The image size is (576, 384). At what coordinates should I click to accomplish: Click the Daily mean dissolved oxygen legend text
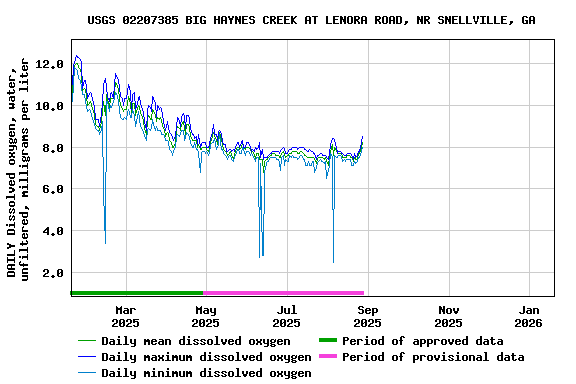point(196,341)
